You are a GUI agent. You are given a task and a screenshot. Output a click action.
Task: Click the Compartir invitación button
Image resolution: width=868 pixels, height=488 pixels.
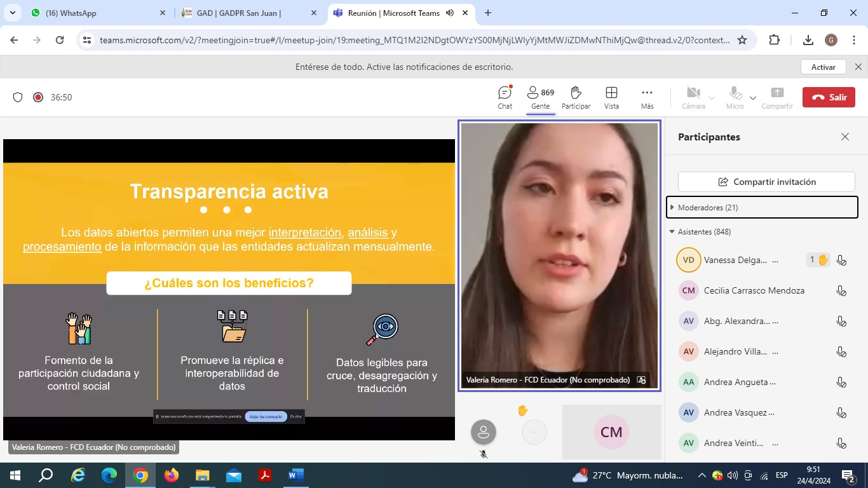point(766,182)
